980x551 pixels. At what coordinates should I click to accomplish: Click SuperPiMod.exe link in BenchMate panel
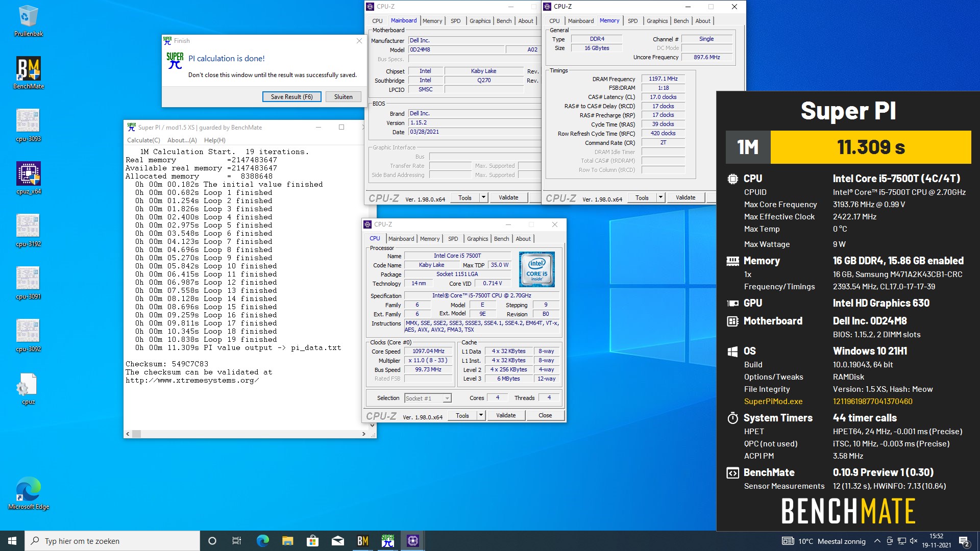[x=773, y=402]
